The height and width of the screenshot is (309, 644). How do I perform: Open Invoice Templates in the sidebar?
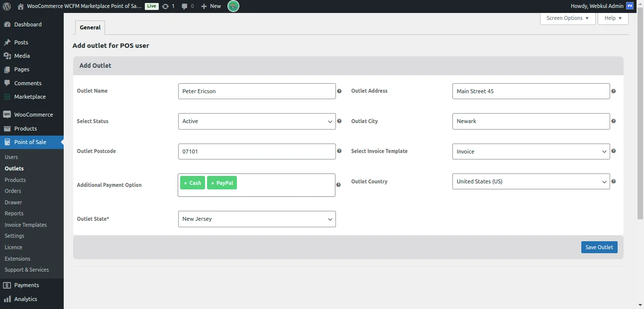click(25, 225)
